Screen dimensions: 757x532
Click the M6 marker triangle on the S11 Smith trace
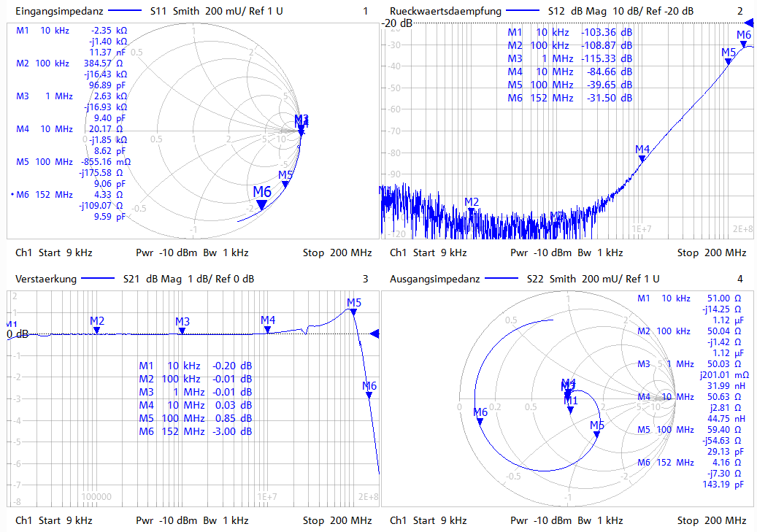coord(261,205)
